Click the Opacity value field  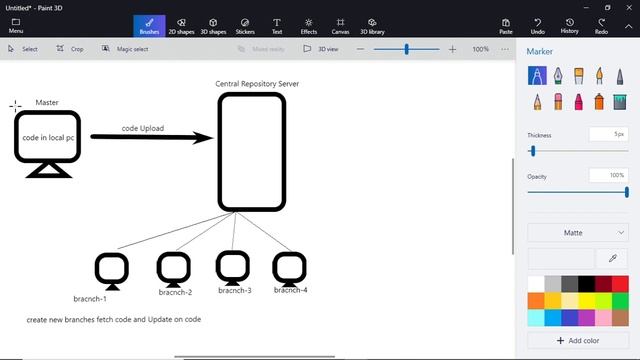click(x=609, y=176)
